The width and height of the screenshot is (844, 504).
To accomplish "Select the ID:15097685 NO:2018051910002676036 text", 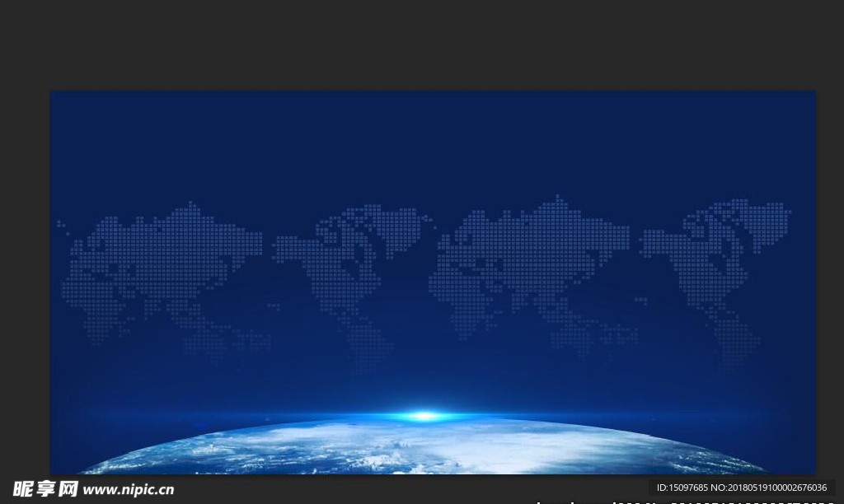I will point(742,488).
